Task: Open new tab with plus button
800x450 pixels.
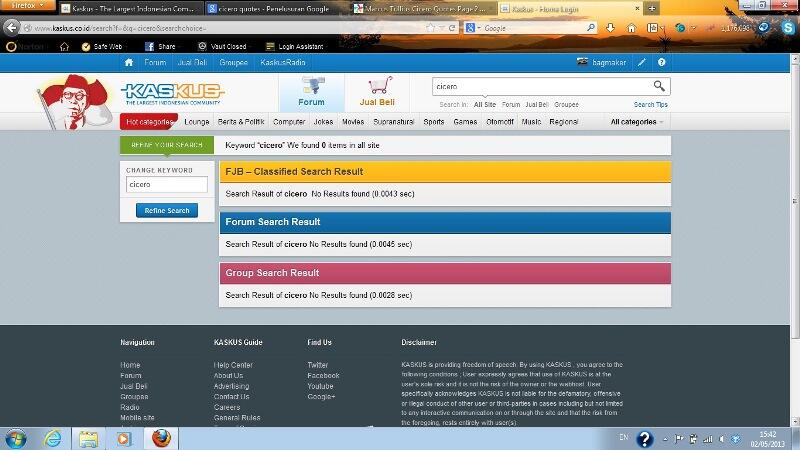Action: click(652, 8)
